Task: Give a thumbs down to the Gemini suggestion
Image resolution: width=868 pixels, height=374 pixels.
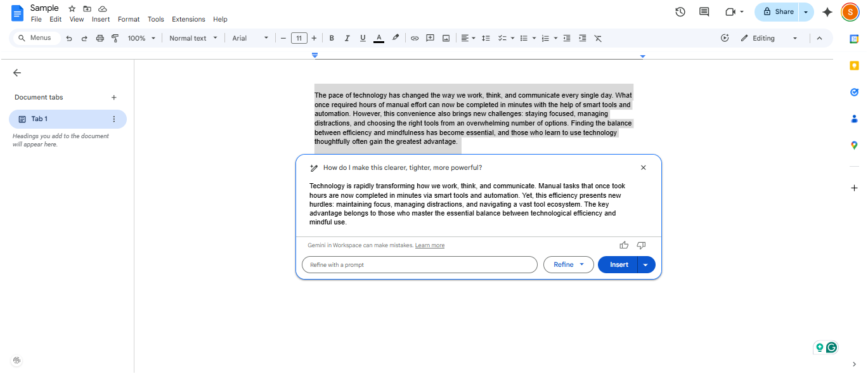Action: pos(640,245)
